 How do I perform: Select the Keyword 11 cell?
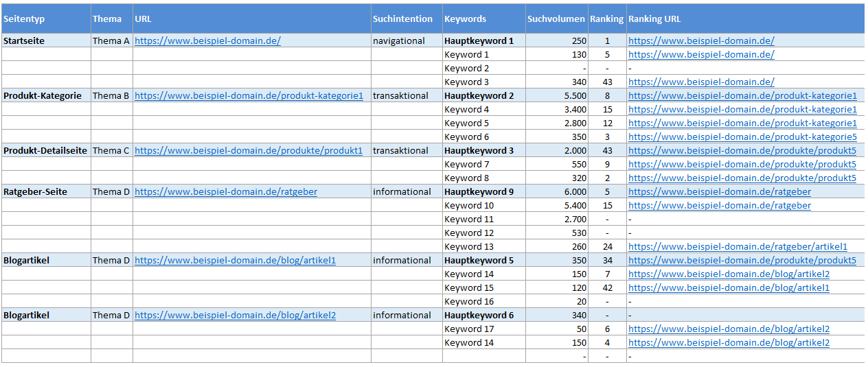[484, 219]
